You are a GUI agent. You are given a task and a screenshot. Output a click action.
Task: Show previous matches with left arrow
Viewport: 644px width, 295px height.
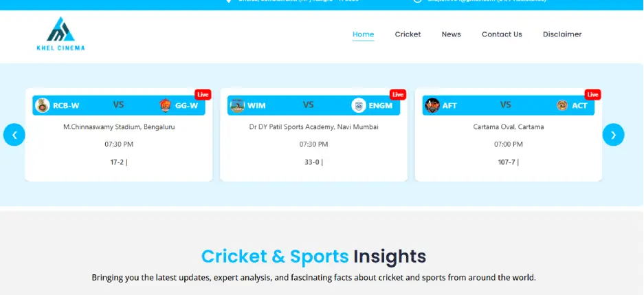pos(14,135)
